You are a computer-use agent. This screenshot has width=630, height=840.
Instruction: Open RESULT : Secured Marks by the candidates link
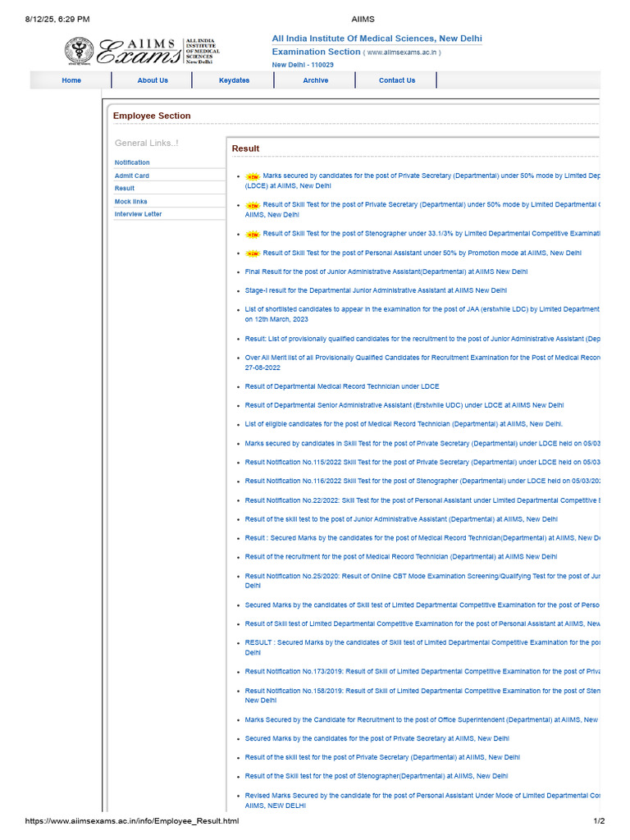pyautogui.click(x=422, y=648)
